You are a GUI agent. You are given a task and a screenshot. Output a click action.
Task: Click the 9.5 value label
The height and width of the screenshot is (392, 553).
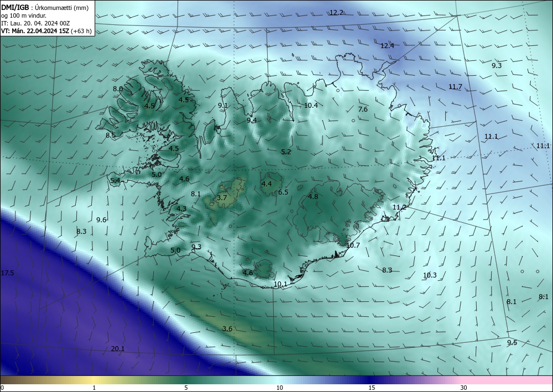click(512, 343)
